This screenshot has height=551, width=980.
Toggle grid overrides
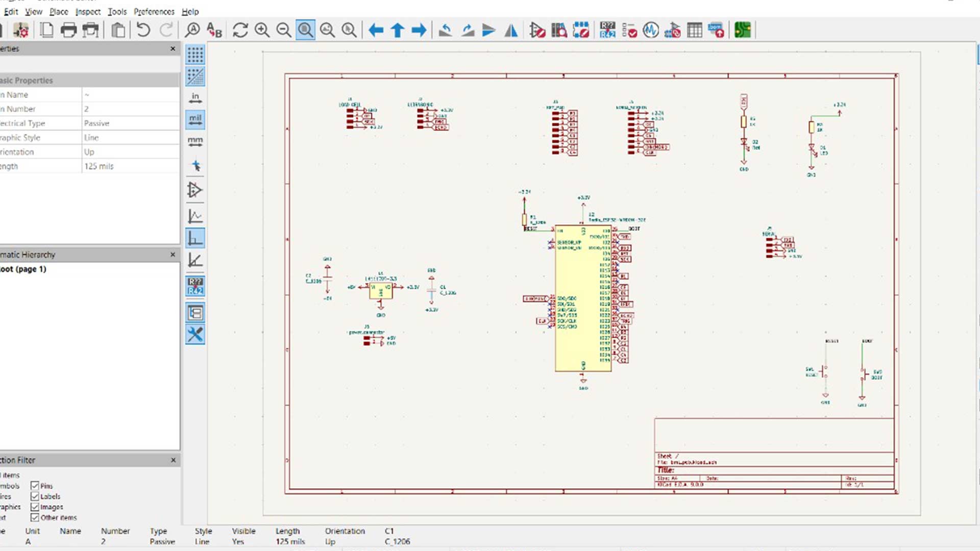coord(195,77)
